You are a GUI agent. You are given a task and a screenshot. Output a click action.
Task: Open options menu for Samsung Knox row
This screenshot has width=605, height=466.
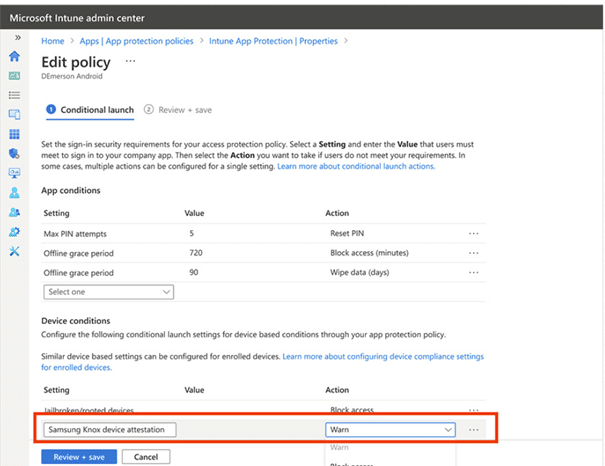[x=473, y=429]
